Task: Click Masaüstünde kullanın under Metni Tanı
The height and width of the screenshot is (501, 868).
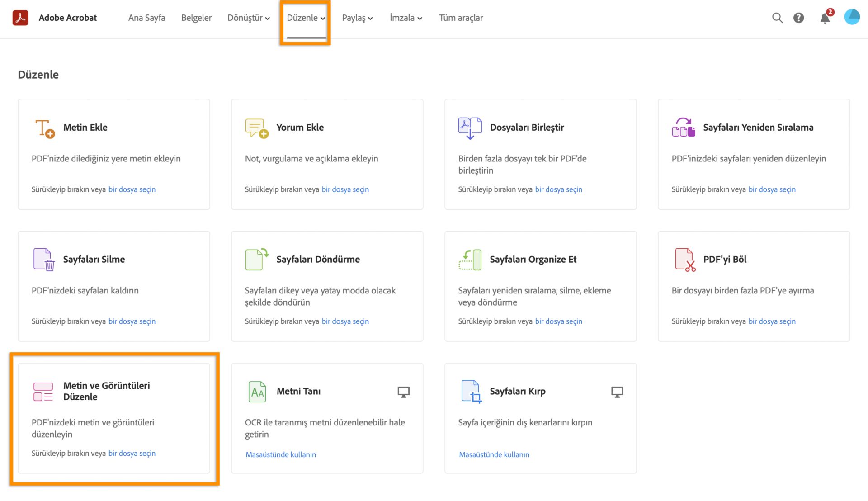Action: tap(281, 454)
